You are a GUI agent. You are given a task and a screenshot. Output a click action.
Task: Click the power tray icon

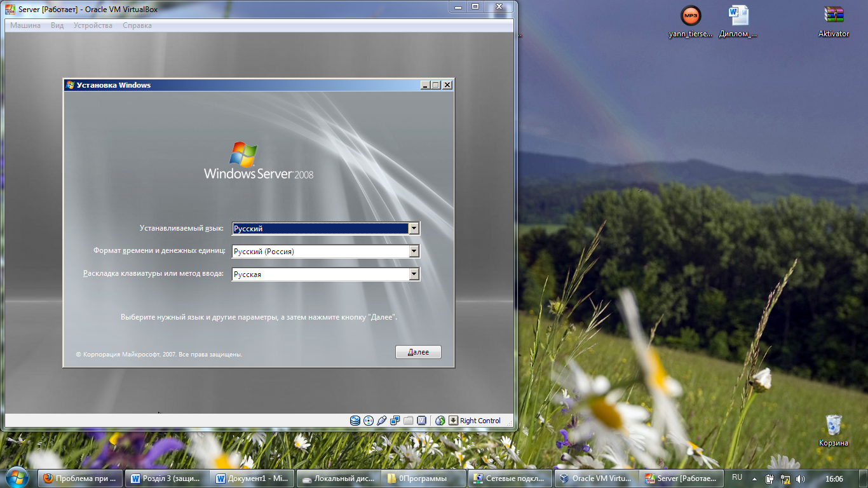tap(770, 479)
